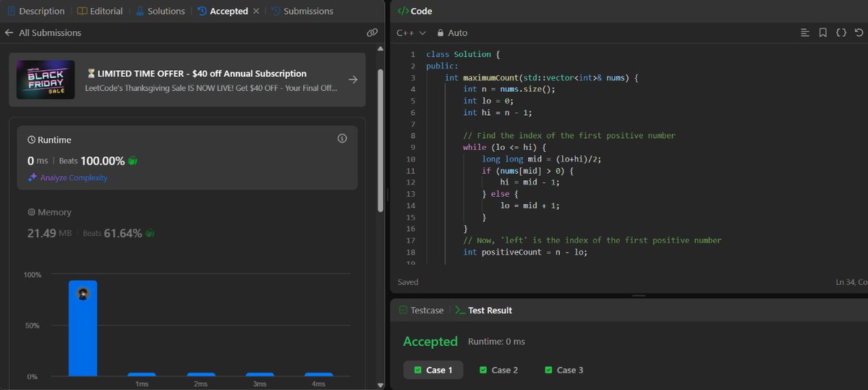This screenshot has width=868, height=390.
Task: Click the 1ms distribution bar
Action: (x=142, y=375)
